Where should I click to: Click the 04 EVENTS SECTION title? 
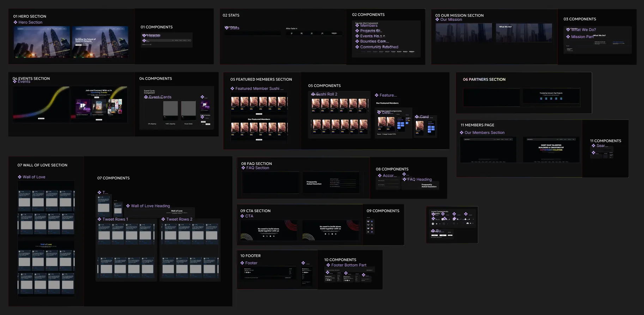click(31, 79)
